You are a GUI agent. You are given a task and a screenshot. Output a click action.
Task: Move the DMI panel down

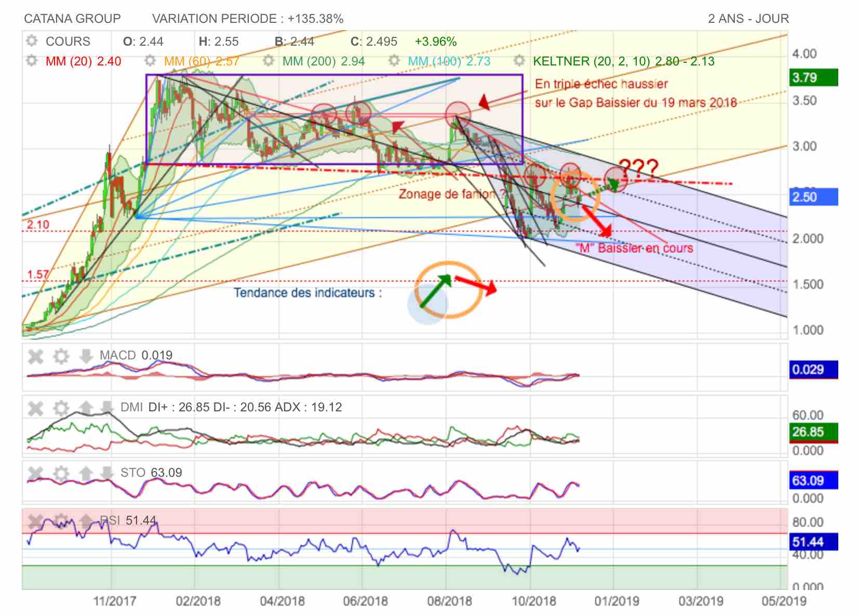coord(106,408)
